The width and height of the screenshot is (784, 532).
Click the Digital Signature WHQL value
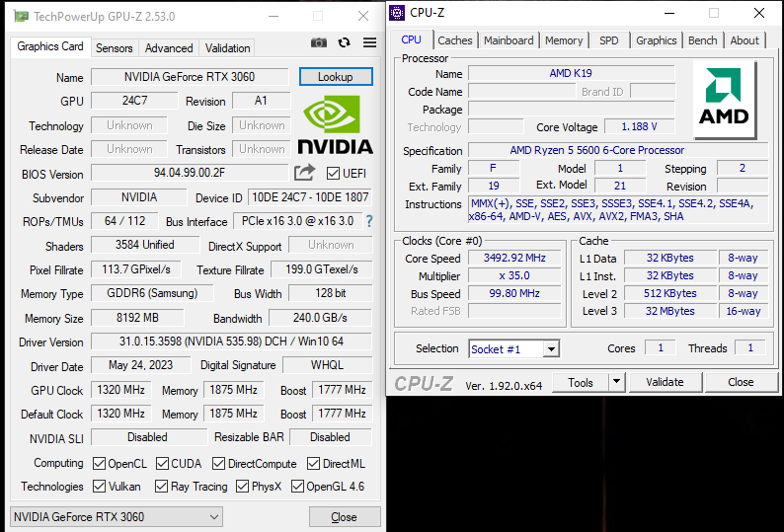327,365
